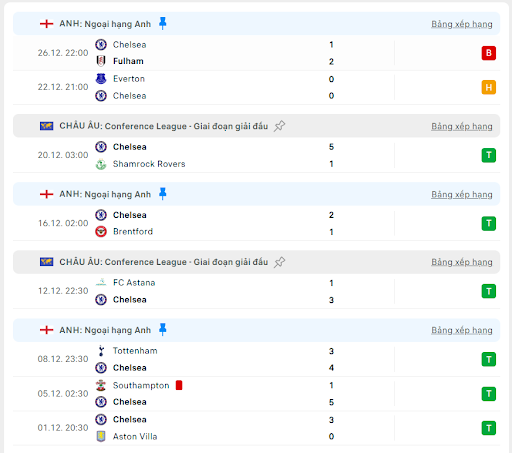
Task: Pin the first Conference League section
Action: [x=279, y=126]
